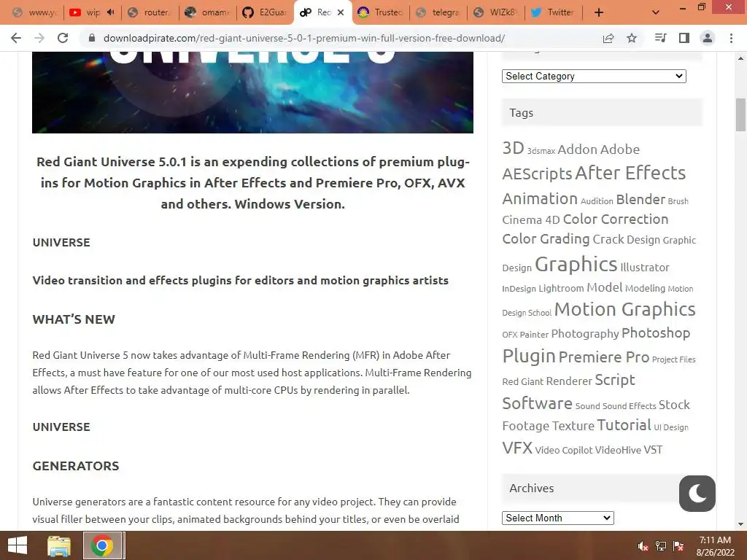This screenshot has height=560, width=747.
Task: Switch to the router tab
Action: pyautogui.click(x=150, y=12)
